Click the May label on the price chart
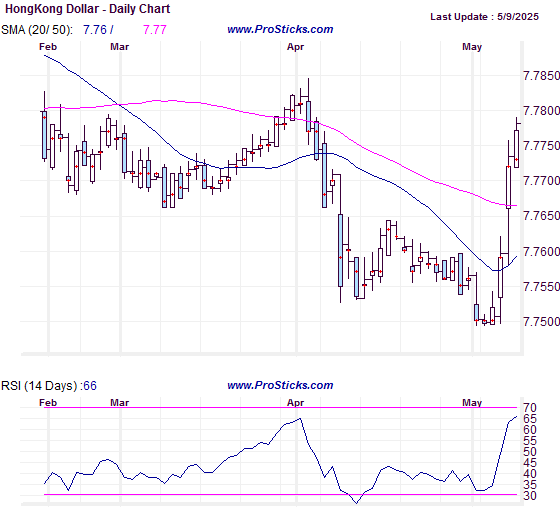560x525 pixels. click(x=472, y=47)
